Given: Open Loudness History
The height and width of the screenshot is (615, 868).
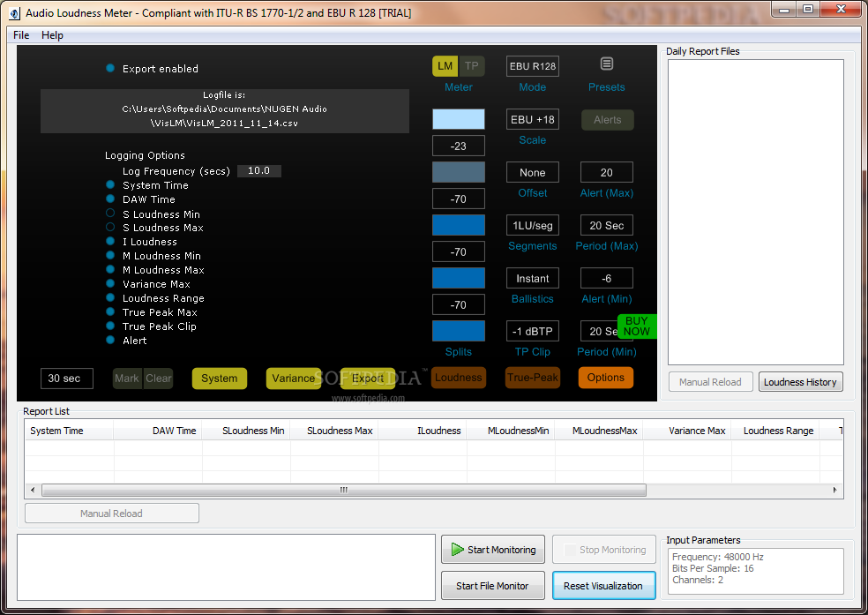Looking at the screenshot, I should coord(800,382).
